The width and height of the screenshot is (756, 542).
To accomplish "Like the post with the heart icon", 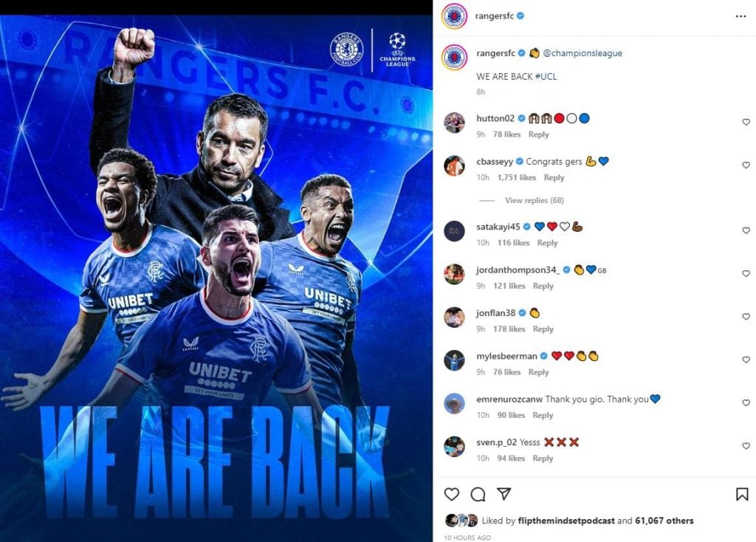I will pyautogui.click(x=452, y=494).
